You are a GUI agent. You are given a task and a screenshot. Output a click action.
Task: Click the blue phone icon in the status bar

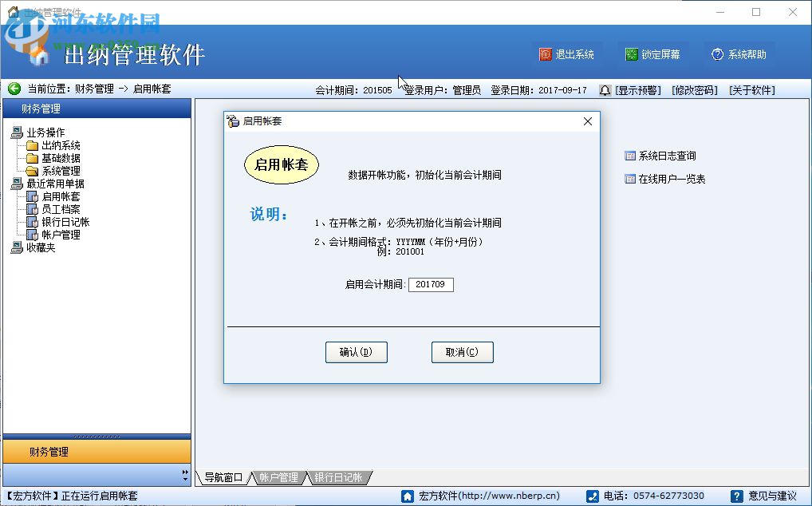pyautogui.click(x=592, y=496)
